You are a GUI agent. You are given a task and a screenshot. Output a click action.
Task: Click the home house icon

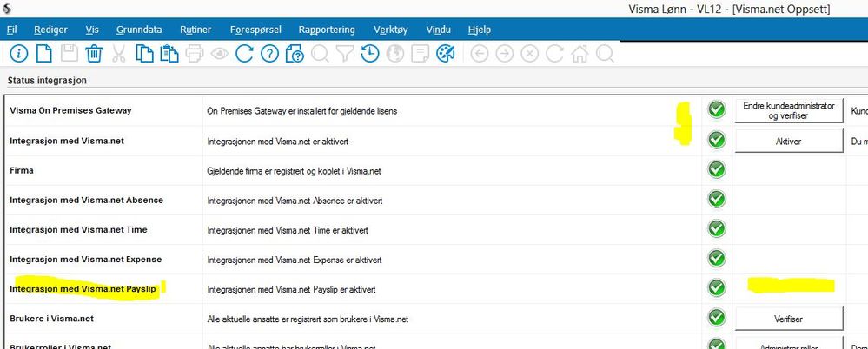click(x=580, y=54)
